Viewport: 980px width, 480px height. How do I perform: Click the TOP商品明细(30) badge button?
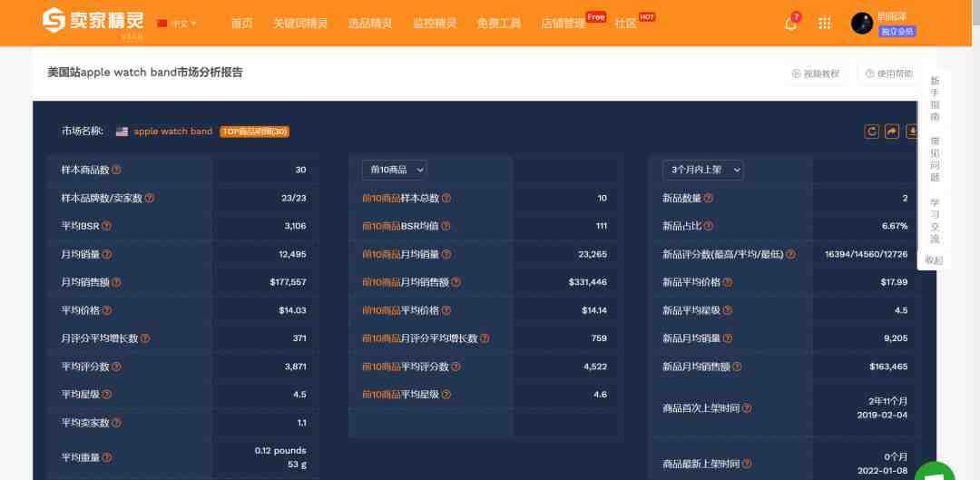pyautogui.click(x=254, y=132)
